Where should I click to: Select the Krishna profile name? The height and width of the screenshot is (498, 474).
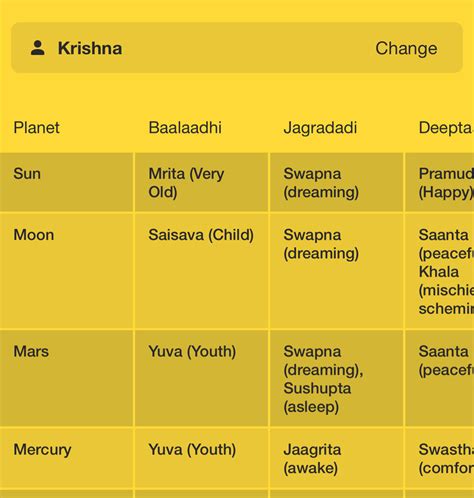(x=90, y=48)
